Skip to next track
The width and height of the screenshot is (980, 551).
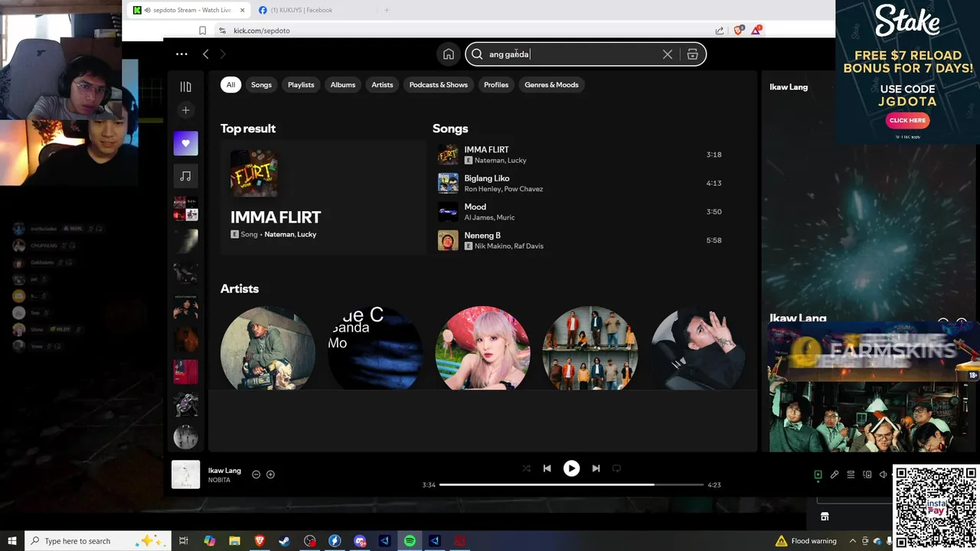pos(596,468)
